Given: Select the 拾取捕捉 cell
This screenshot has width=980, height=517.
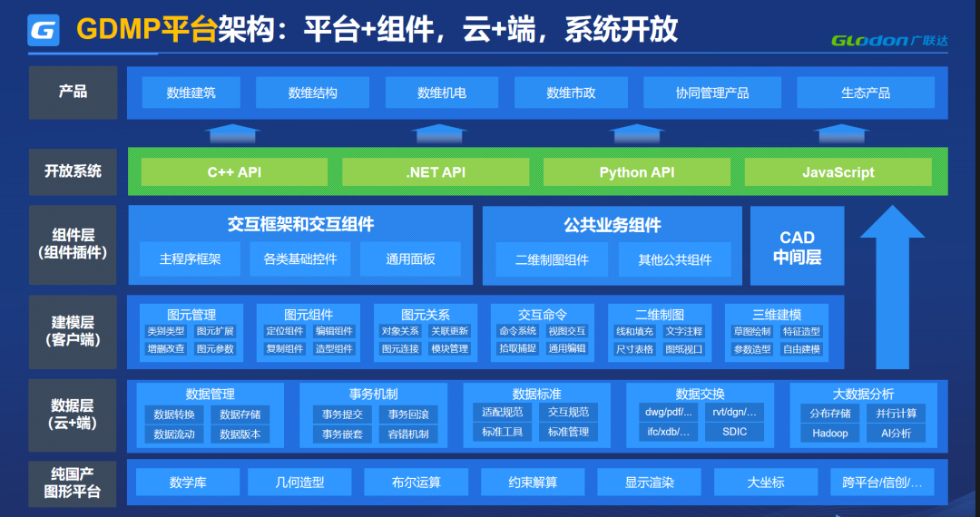Looking at the screenshot, I should (x=517, y=348).
